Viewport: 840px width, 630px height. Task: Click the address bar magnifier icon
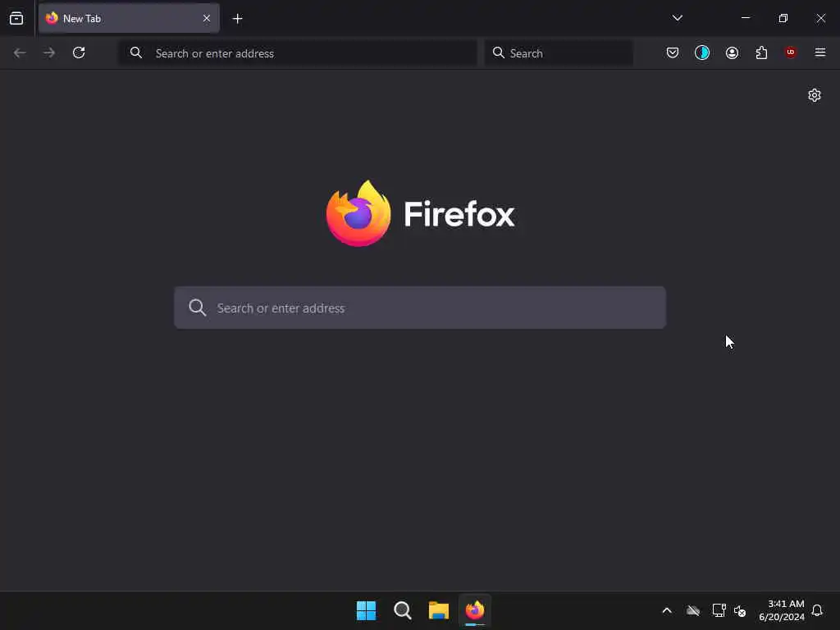tap(136, 52)
